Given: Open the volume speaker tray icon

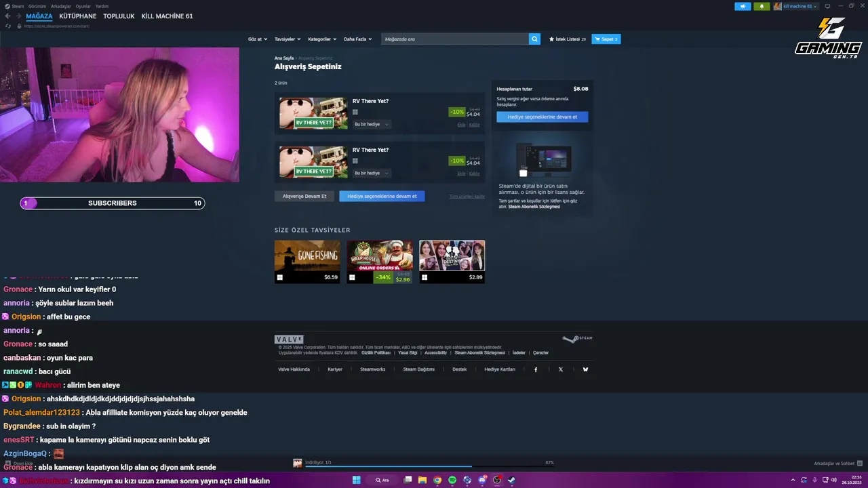Looking at the screenshot, I should tap(833, 480).
